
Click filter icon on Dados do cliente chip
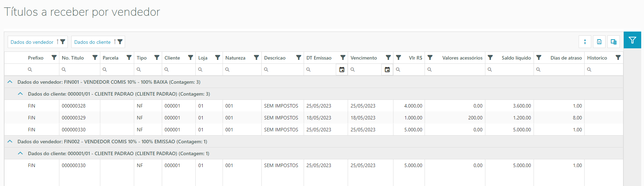pos(120,42)
